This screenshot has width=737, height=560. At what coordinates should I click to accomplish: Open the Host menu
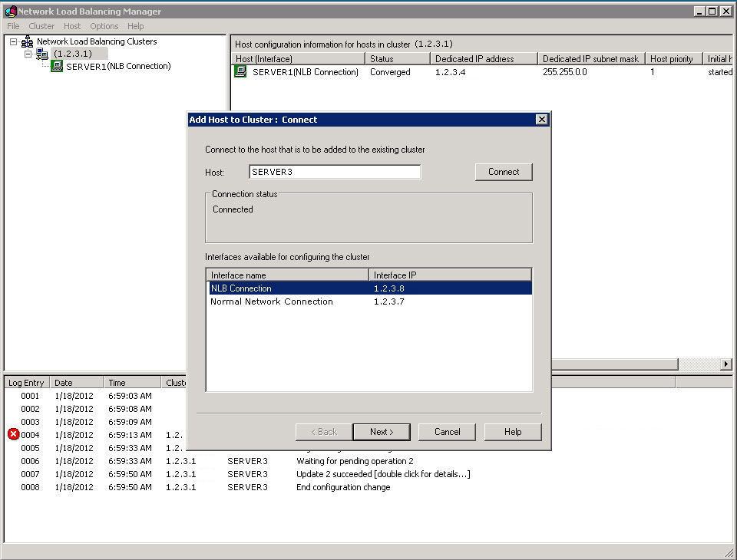point(72,26)
